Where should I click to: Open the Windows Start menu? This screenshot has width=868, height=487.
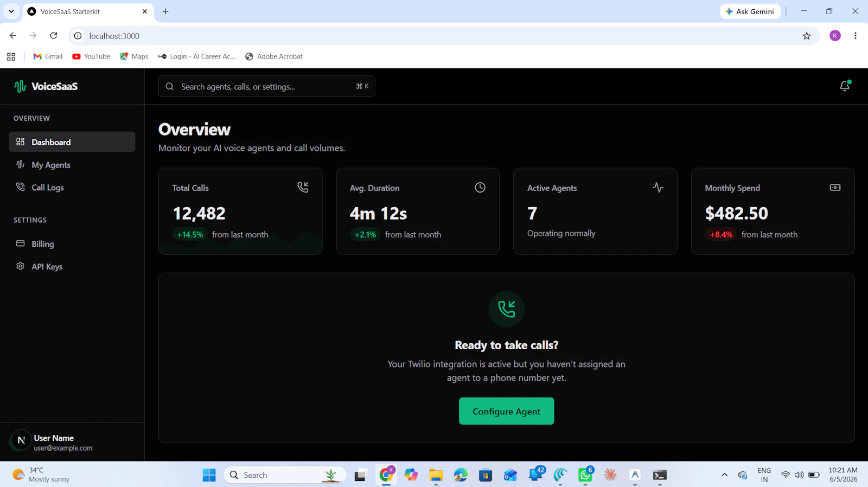coord(209,475)
